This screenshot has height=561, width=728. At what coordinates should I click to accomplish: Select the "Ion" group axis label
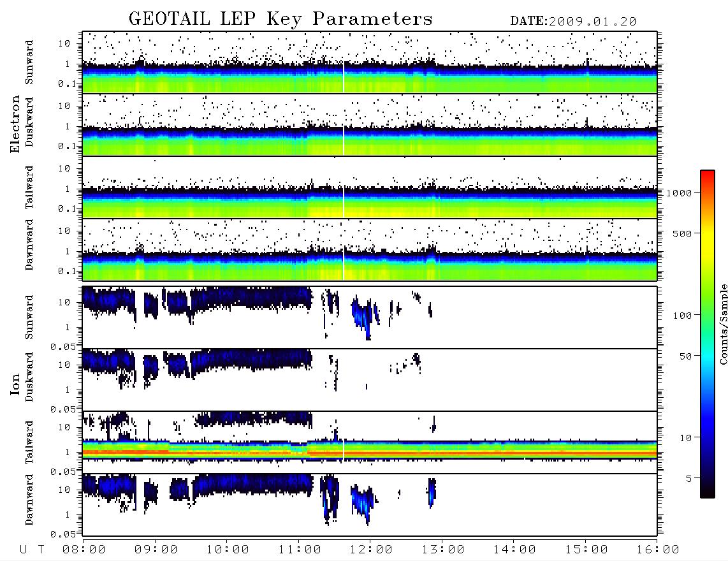click(15, 384)
